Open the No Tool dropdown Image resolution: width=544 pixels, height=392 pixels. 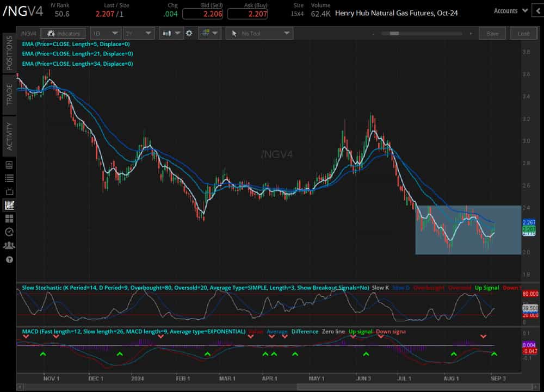(x=259, y=33)
